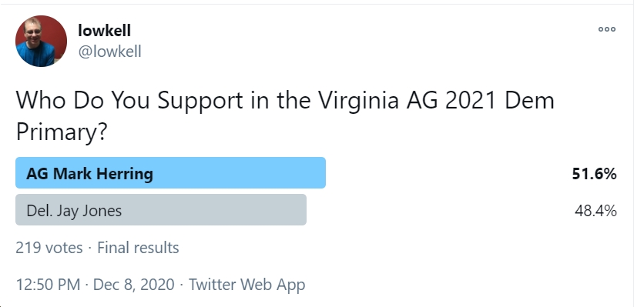Click the gray losing bar end
The width and height of the screenshot is (644, 307).
point(301,210)
